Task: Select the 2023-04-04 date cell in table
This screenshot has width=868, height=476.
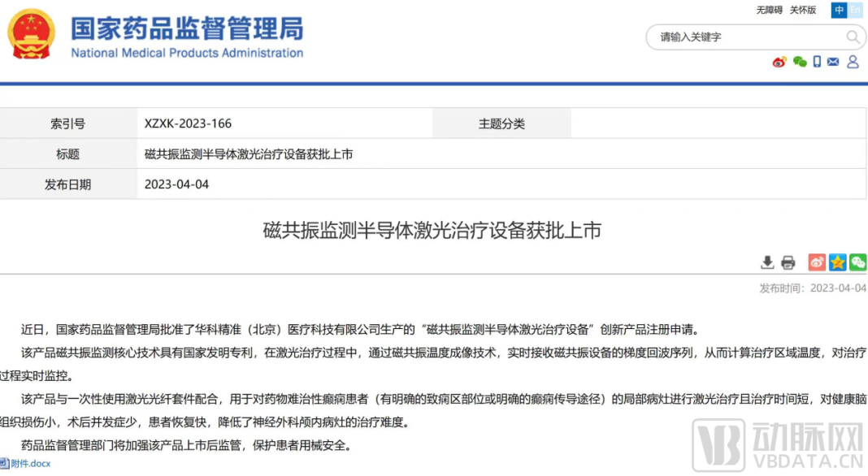Action: tap(176, 184)
